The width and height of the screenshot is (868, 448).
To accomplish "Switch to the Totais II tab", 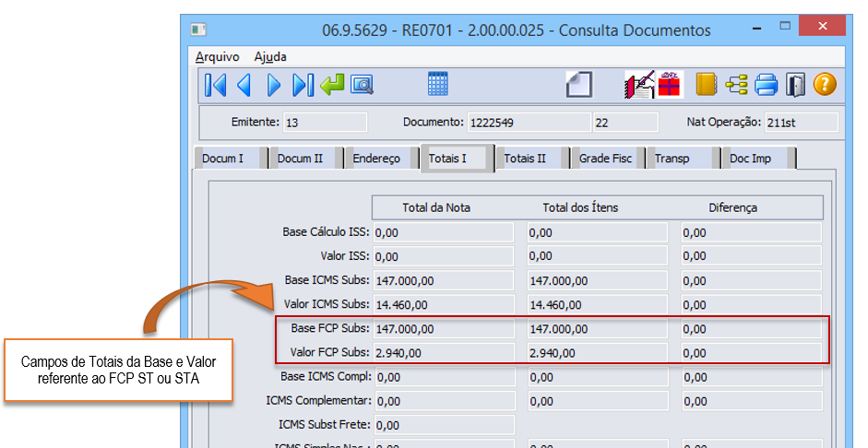I will [532, 159].
